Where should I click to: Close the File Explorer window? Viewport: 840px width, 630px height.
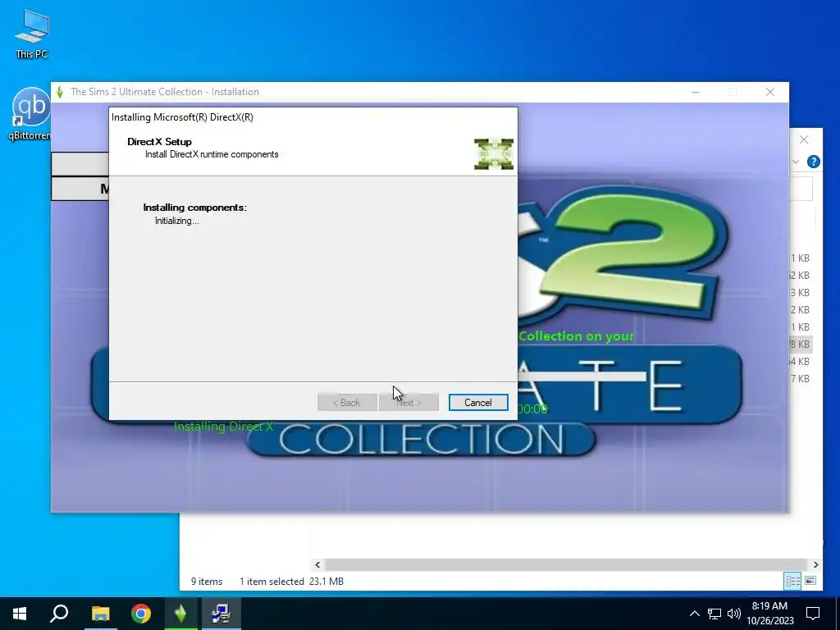(804, 139)
